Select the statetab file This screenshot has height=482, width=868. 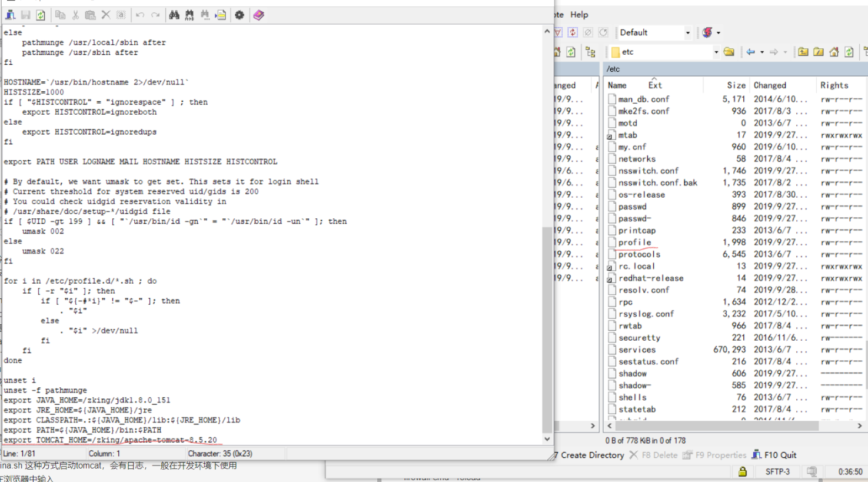pyautogui.click(x=637, y=409)
